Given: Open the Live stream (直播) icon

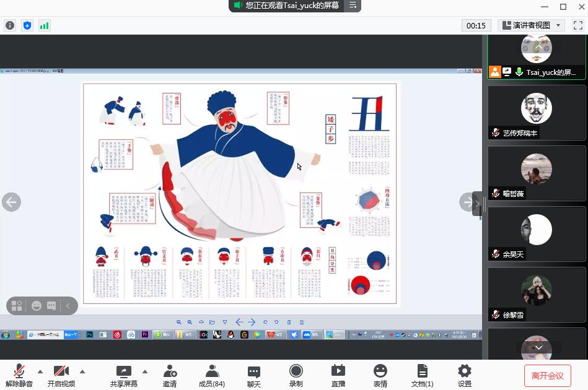Looking at the screenshot, I should 338,375.
